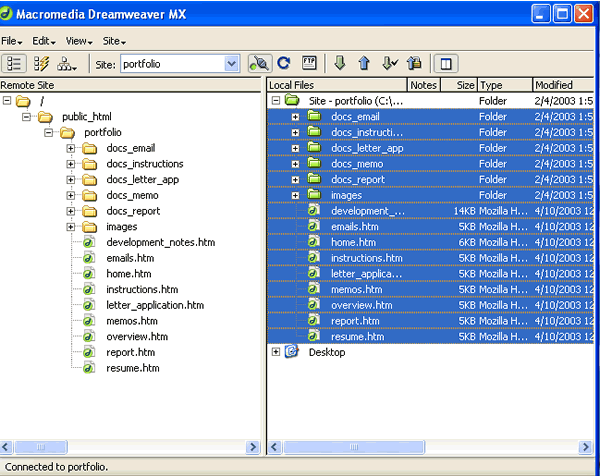
Task: Select resume.htm in the Remote Site tree
Action: click(132, 368)
